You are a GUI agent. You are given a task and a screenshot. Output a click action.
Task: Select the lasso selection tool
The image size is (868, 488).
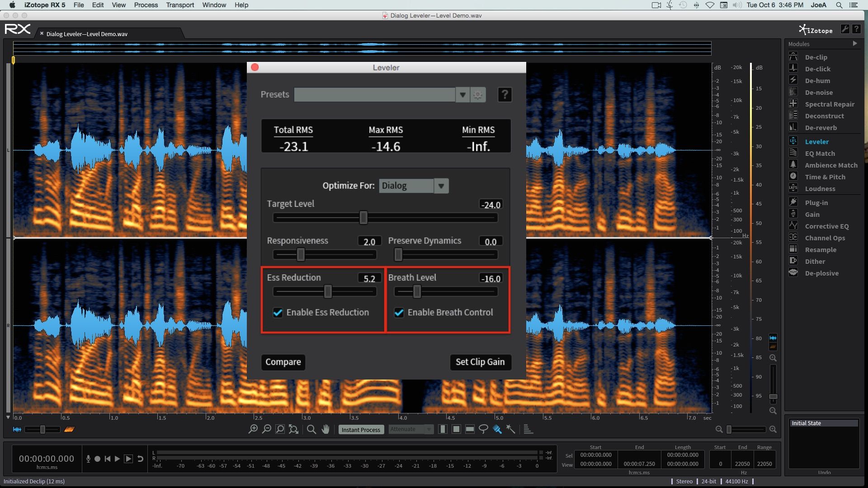[483, 429]
